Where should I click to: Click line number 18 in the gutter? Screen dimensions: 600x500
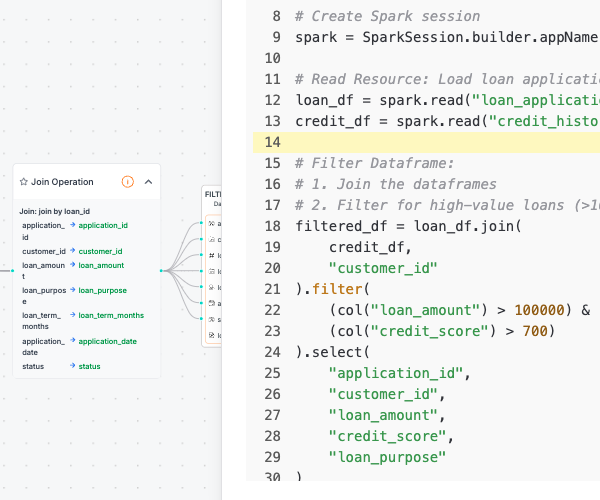coord(272,226)
